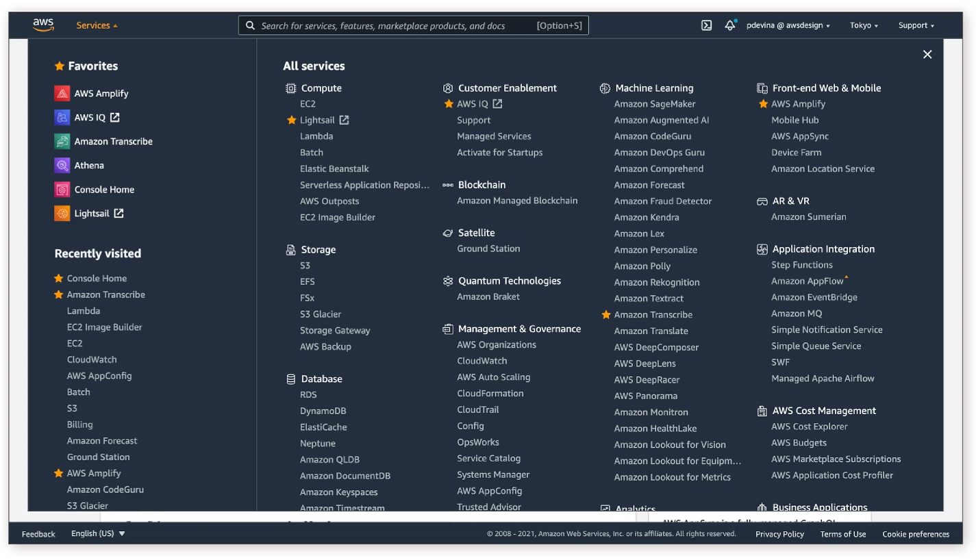Open Amazon Managed Blockchain

(x=517, y=201)
